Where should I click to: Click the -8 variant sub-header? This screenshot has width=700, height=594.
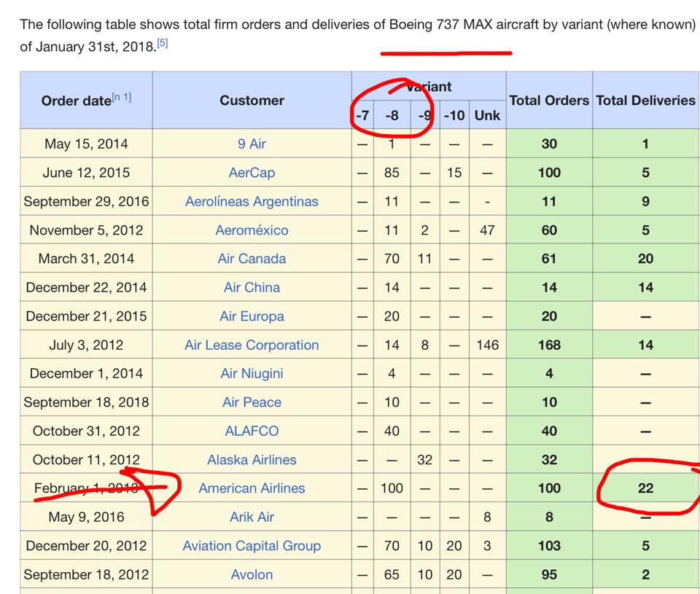pyautogui.click(x=392, y=115)
